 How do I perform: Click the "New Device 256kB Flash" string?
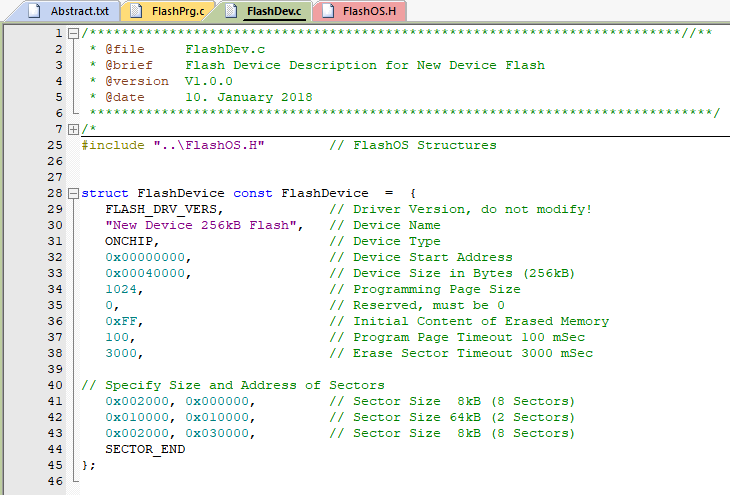point(203,225)
